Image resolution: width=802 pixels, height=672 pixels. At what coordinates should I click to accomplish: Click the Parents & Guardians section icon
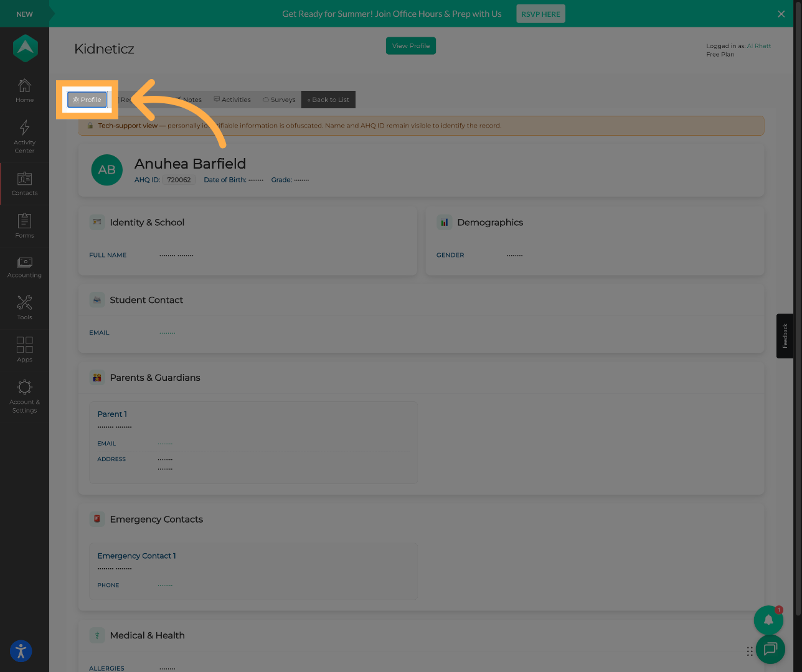coord(97,378)
